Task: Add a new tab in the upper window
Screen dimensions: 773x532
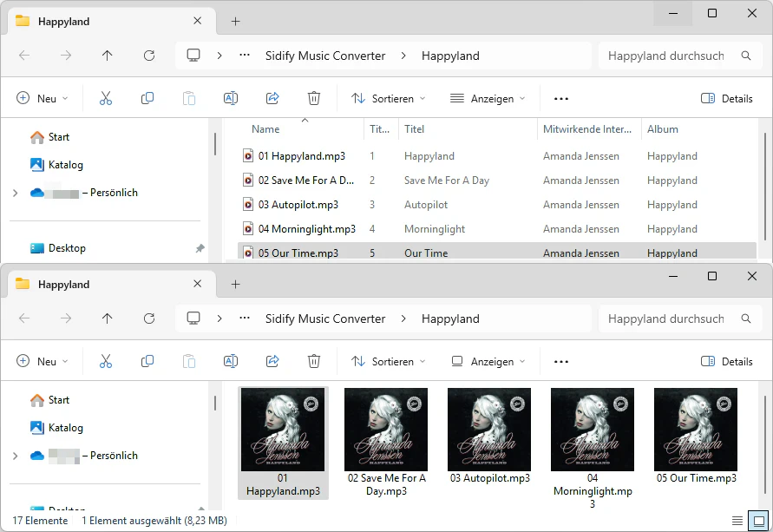Action: [x=236, y=21]
